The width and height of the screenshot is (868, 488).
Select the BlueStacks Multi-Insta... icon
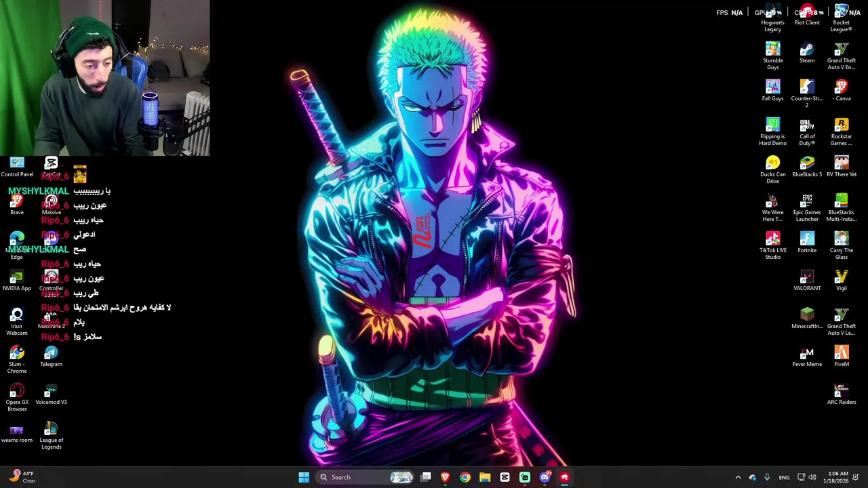841,208
